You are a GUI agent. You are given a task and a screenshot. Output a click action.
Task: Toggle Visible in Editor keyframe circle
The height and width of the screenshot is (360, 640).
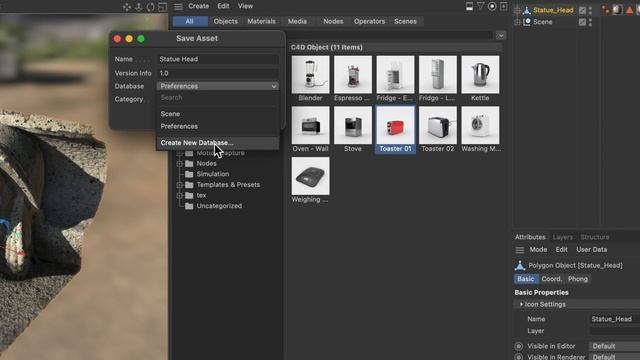(519, 346)
